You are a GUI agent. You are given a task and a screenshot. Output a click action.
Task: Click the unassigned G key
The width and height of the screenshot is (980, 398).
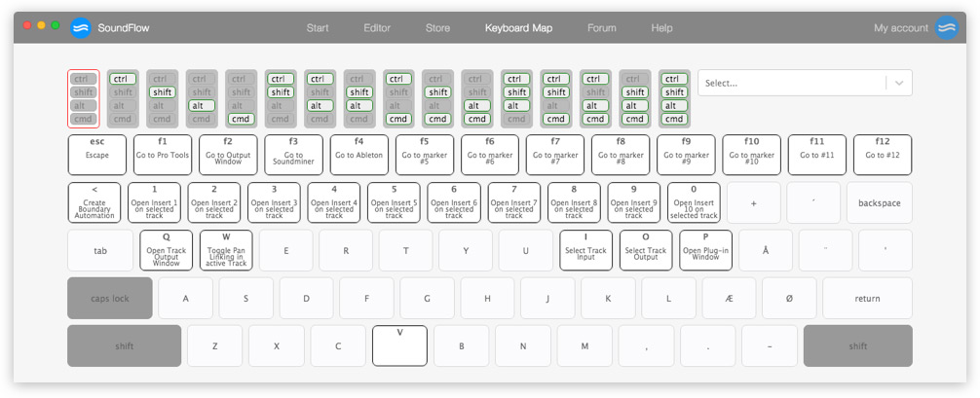427,298
